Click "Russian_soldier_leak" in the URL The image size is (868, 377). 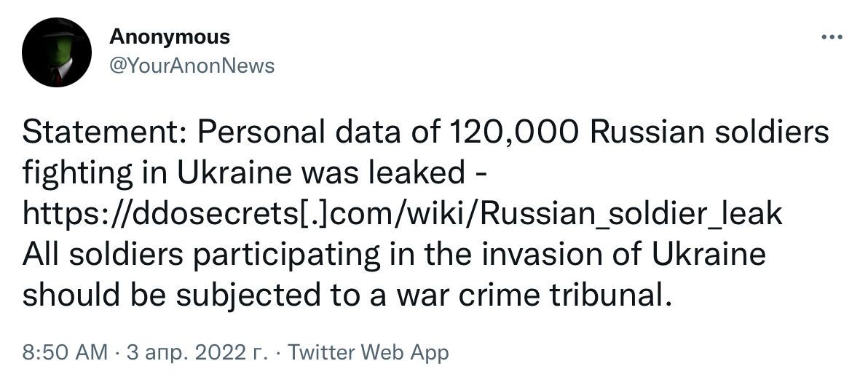pyautogui.click(x=632, y=214)
